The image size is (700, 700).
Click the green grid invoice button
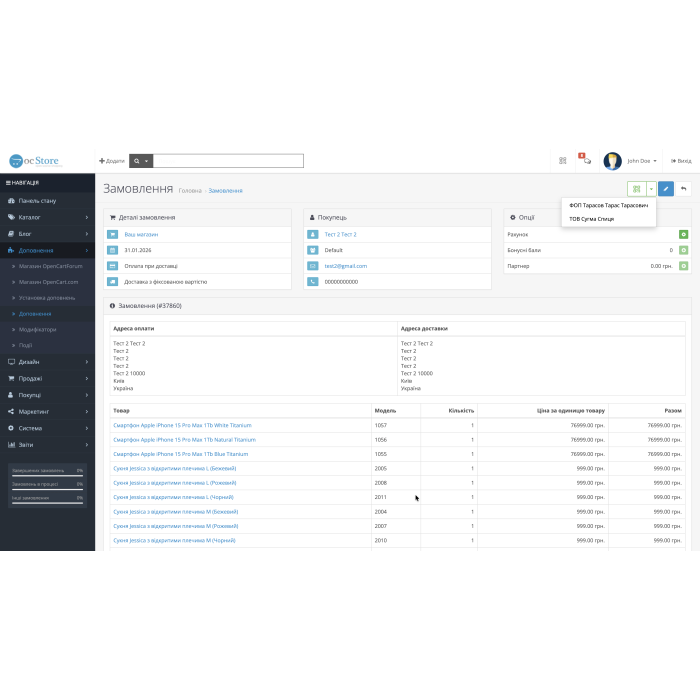[x=637, y=189]
